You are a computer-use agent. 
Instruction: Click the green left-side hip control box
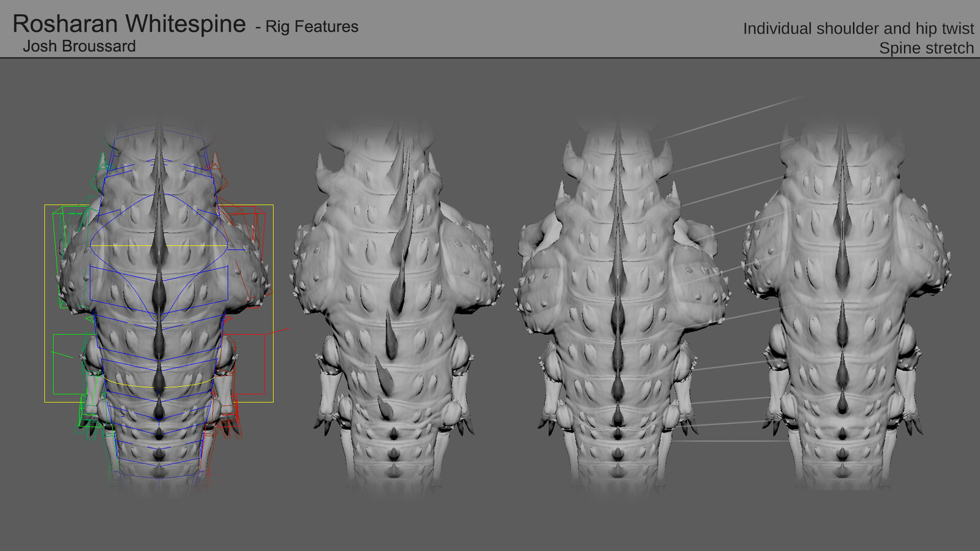tap(73, 364)
